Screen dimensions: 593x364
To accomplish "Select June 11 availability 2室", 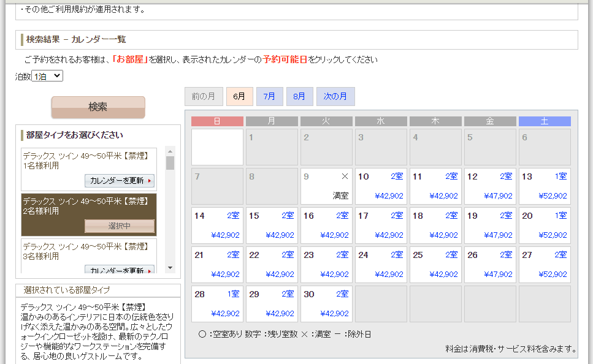I will [435, 186].
